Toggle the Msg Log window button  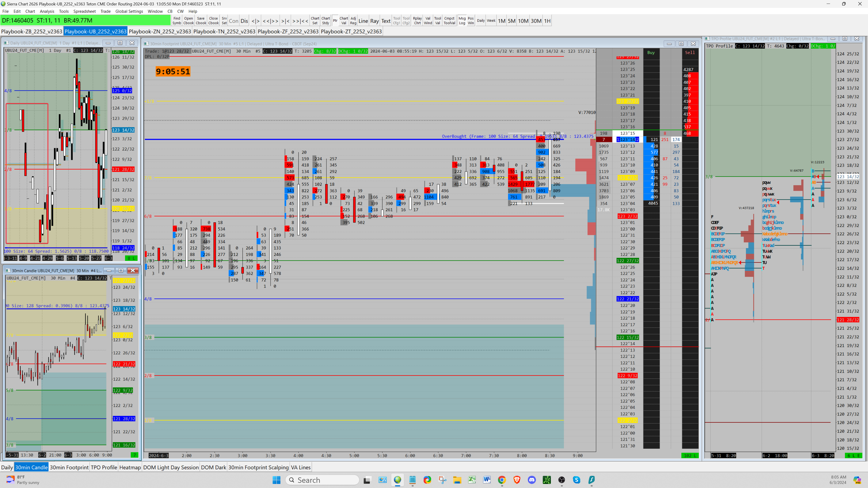[x=462, y=21]
